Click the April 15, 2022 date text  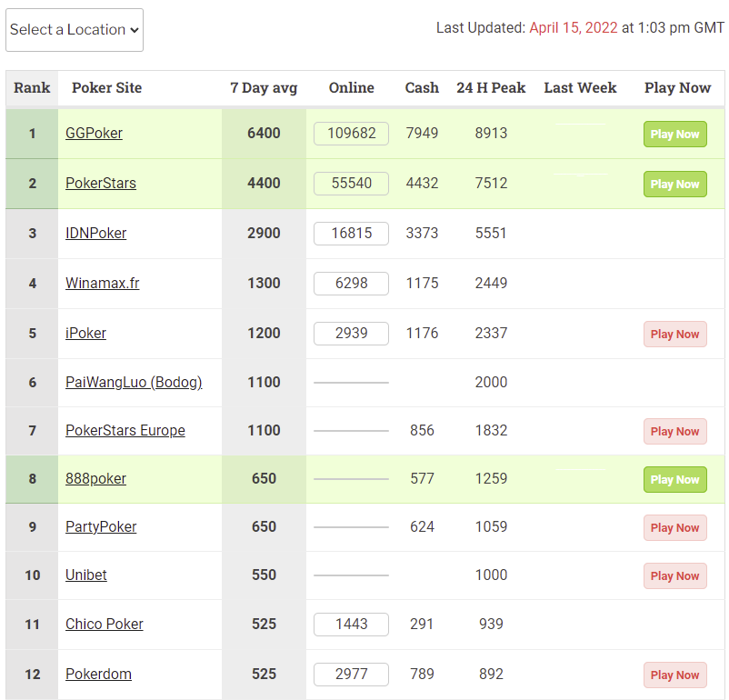tap(573, 28)
